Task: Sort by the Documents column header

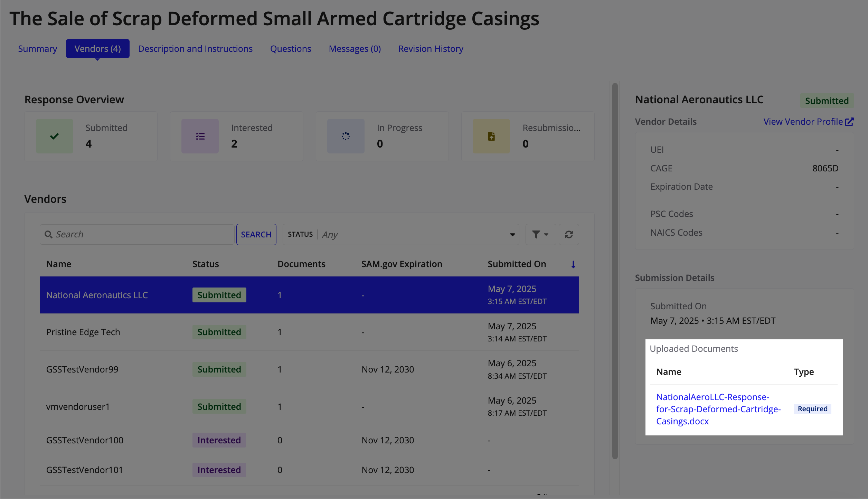Action: 301,264
